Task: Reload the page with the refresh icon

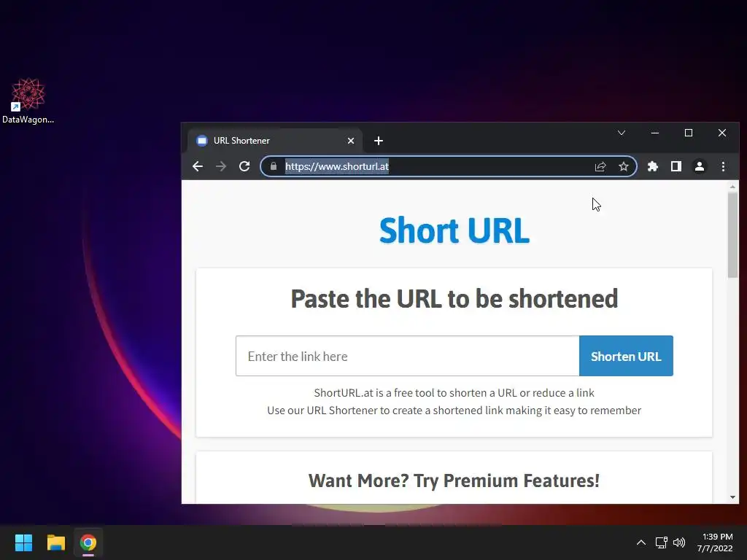Action: (244, 166)
